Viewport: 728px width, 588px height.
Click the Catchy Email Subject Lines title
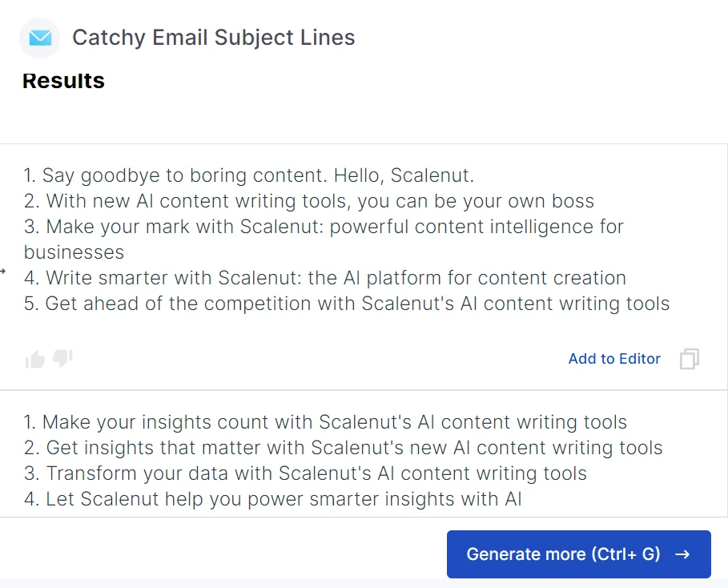(x=213, y=37)
